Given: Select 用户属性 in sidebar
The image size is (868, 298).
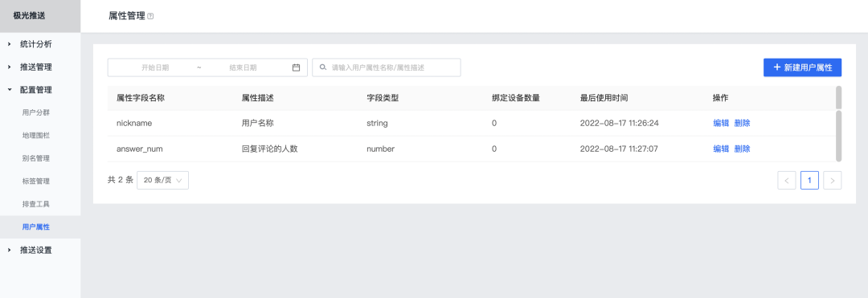Looking at the screenshot, I should tap(36, 227).
